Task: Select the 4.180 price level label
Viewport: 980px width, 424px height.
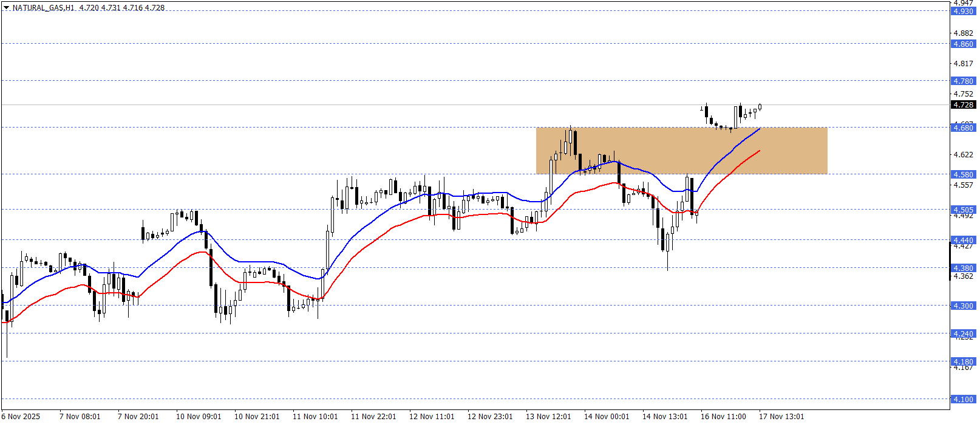Action: click(963, 362)
